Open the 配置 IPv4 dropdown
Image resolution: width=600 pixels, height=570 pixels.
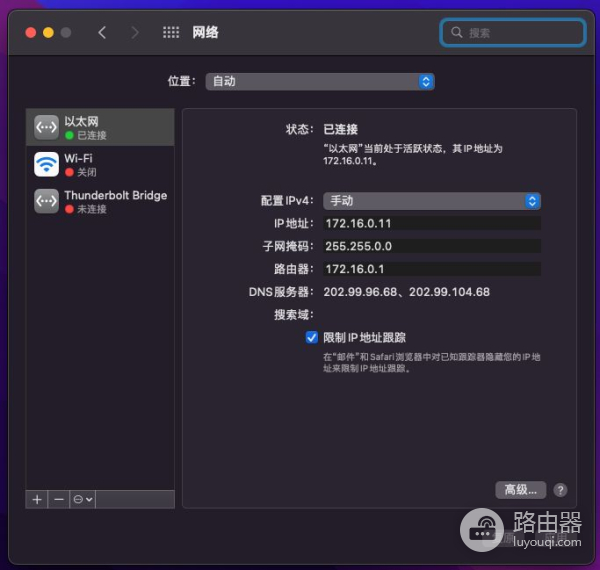[x=432, y=201]
